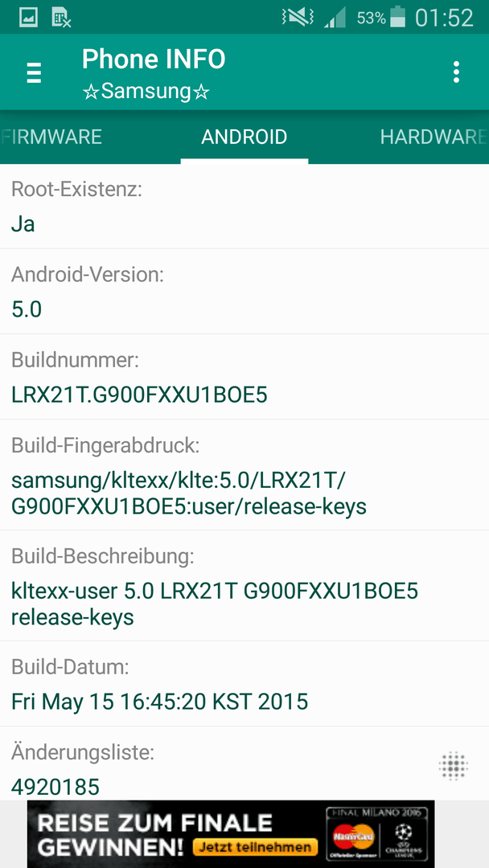Tap the vibrate mode status icon

tap(298, 18)
